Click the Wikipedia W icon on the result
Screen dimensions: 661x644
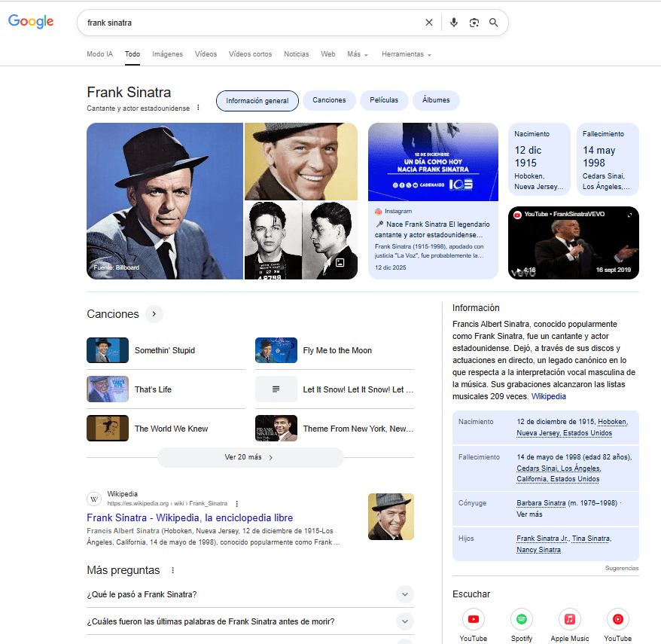(x=93, y=499)
